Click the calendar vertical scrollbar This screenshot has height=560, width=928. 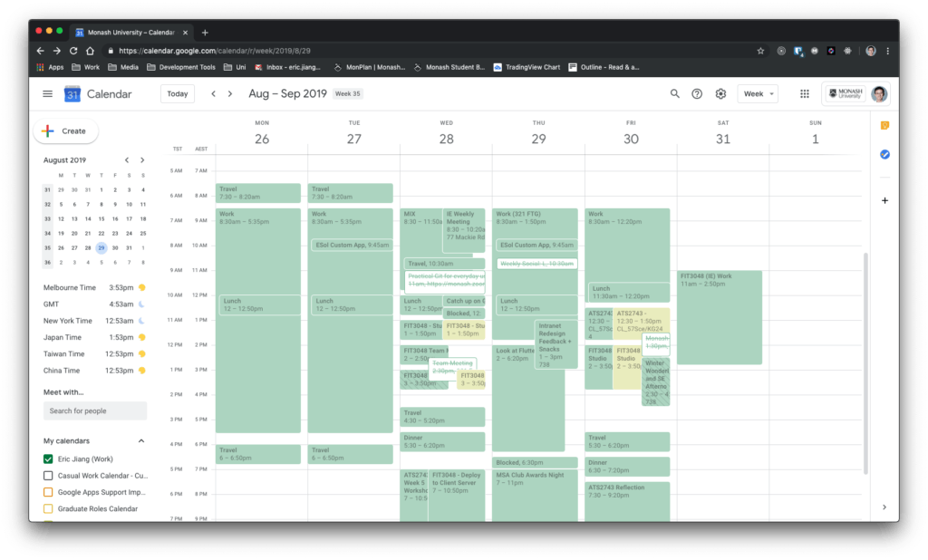point(865,362)
